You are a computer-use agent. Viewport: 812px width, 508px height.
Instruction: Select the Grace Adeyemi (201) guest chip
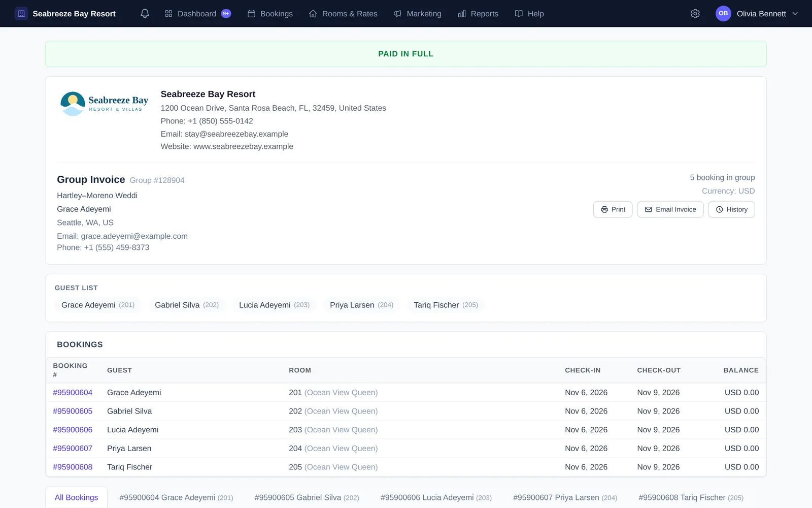[98, 305]
